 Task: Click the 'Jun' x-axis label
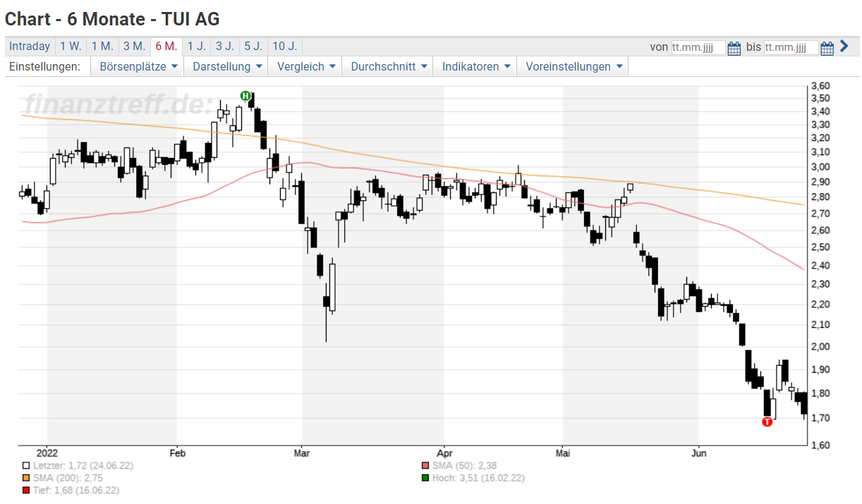[x=698, y=452]
